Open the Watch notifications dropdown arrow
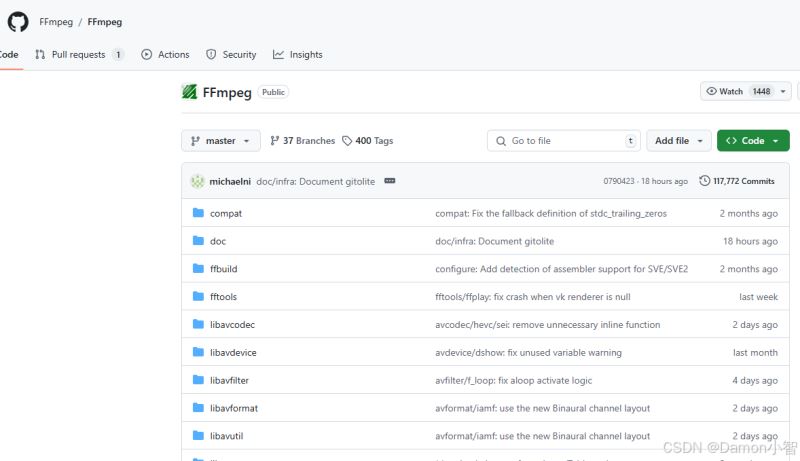The image size is (800, 461). pos(783,91)
